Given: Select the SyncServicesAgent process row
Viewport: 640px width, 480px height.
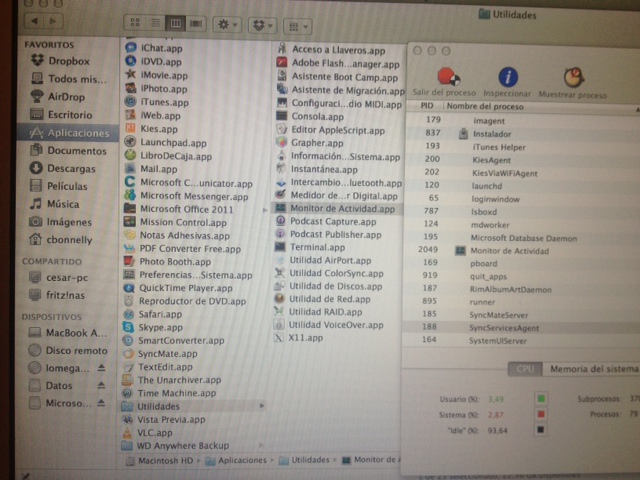Looking at the screenshot, I should (x=521, y=328).
